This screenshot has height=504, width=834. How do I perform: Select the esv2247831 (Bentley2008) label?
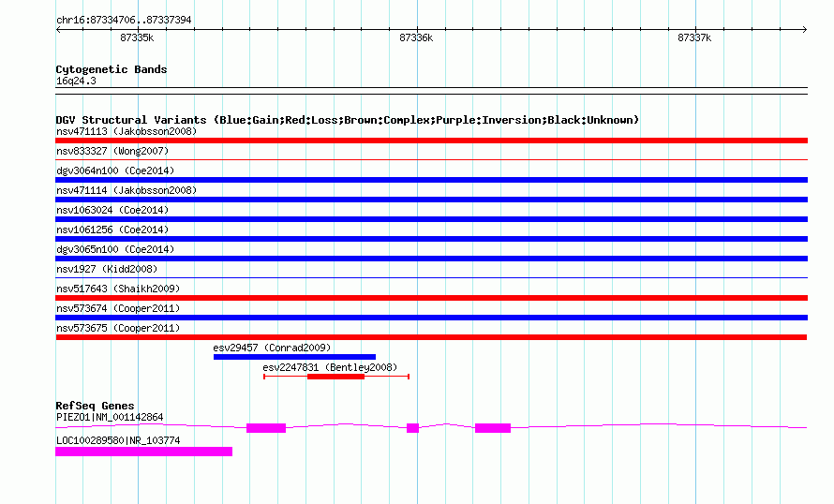pos(330,367)
